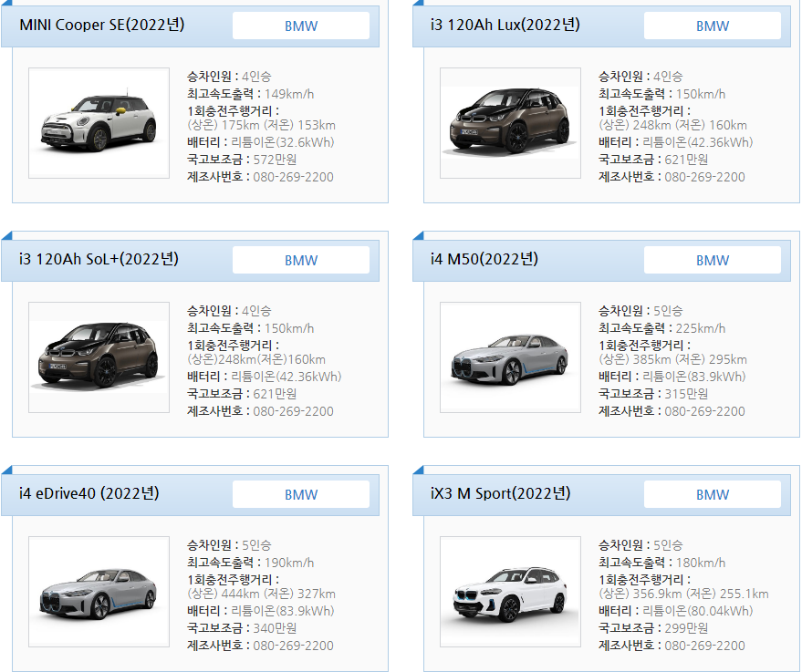Click phone '080-269-2200' on MINI Cooper SE card
Image resolution: width=802 pixels, height=672 pixels.
pyautogui.click(x=293, y=177)
